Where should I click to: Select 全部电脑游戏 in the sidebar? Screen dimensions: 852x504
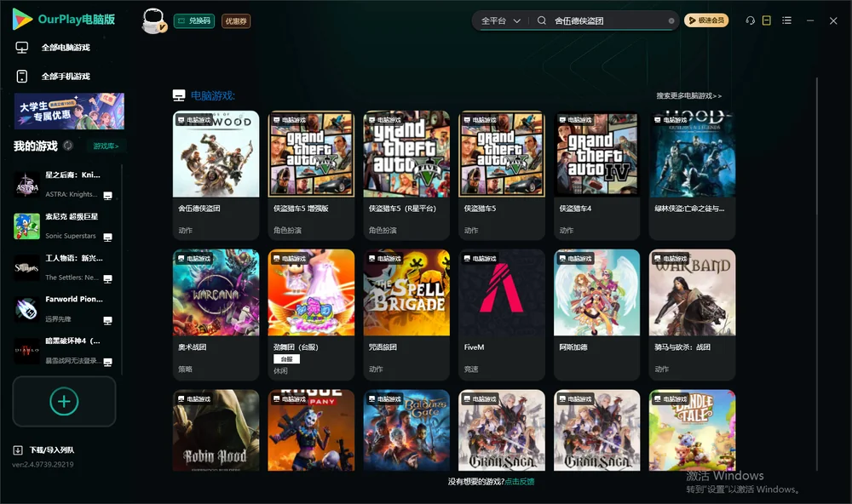[66, 48]
